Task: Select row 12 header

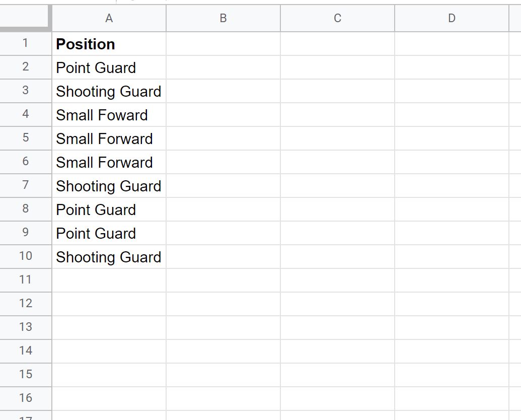Action: pyautogui.click(x=26, y=304)
